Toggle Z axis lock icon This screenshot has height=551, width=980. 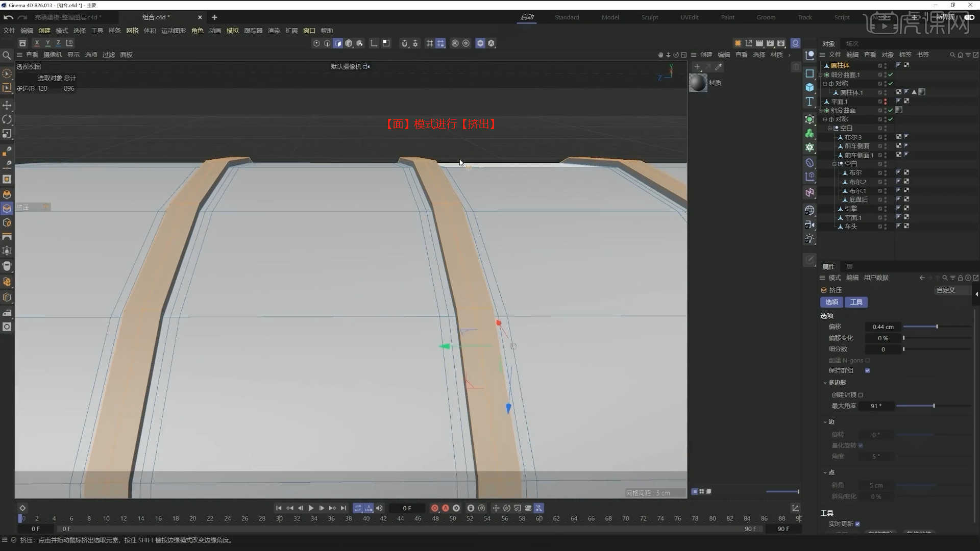(58, 43)
